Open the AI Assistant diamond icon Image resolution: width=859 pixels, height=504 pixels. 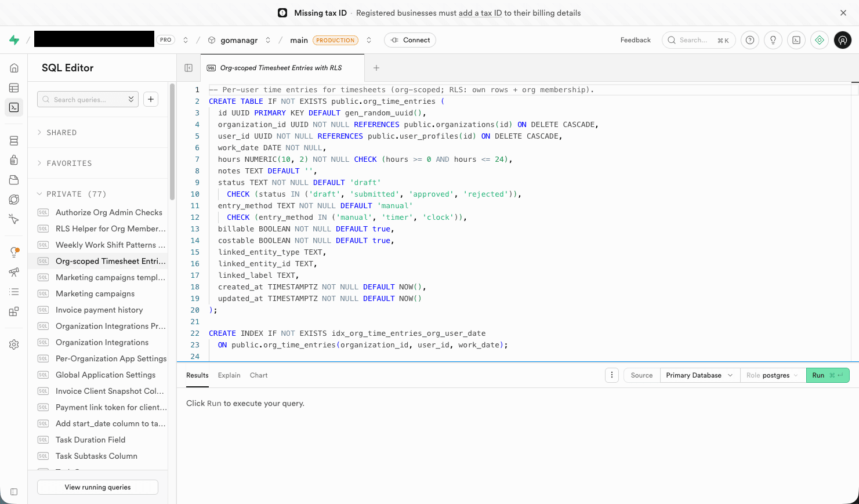[x=820, y=40]
